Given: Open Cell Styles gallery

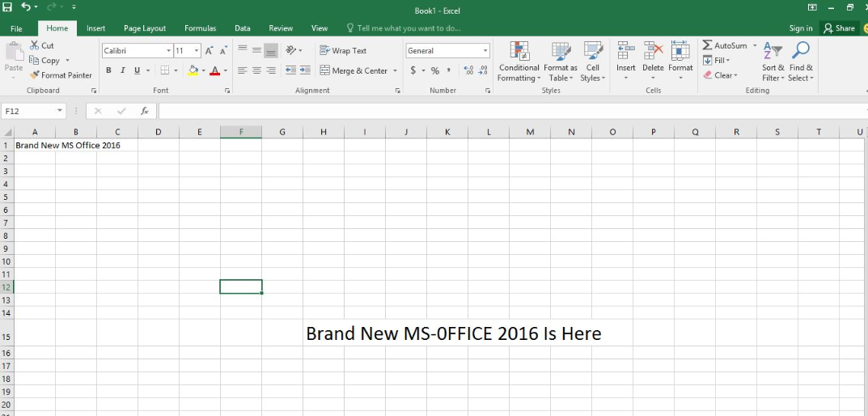Looking at the screenshot, I should click(593, 62).
